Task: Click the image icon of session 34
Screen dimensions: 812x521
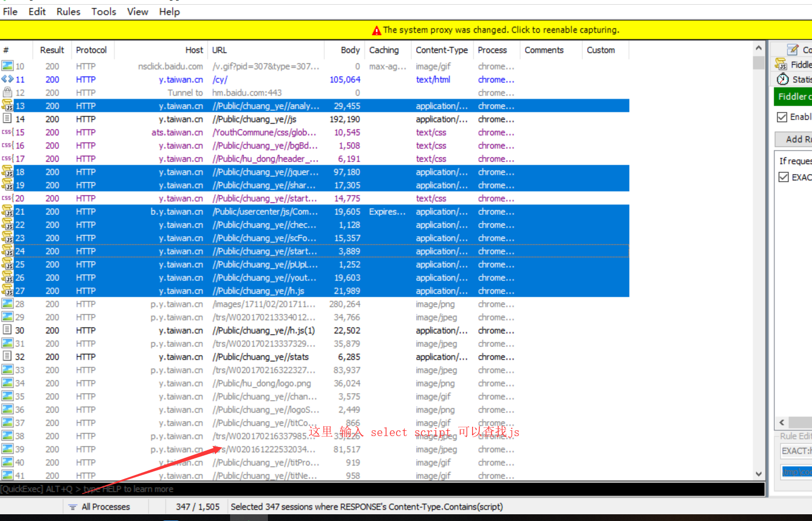Action: click(x=7, y=383)
